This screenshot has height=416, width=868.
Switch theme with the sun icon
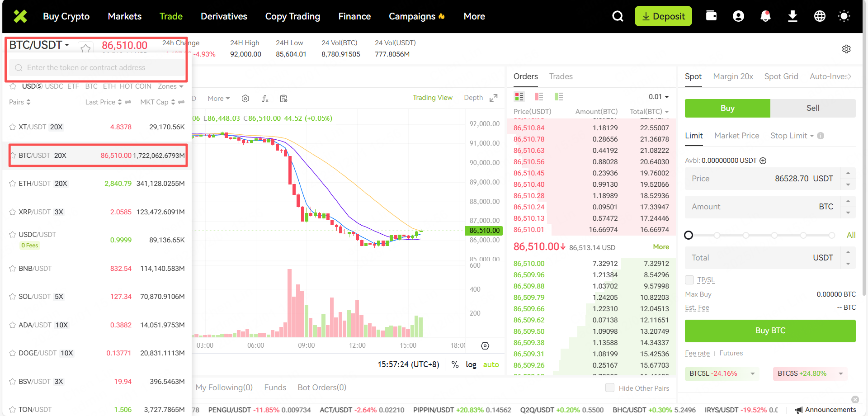click(844, 16)
